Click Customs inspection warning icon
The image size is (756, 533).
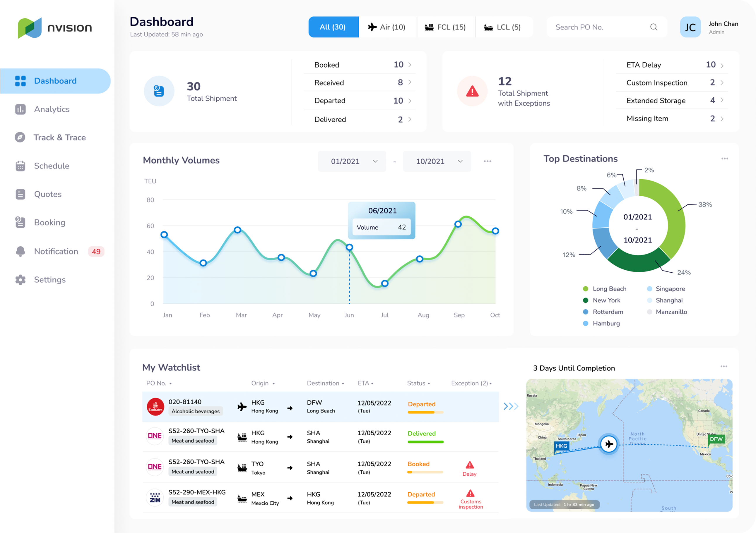click(470, 493)
